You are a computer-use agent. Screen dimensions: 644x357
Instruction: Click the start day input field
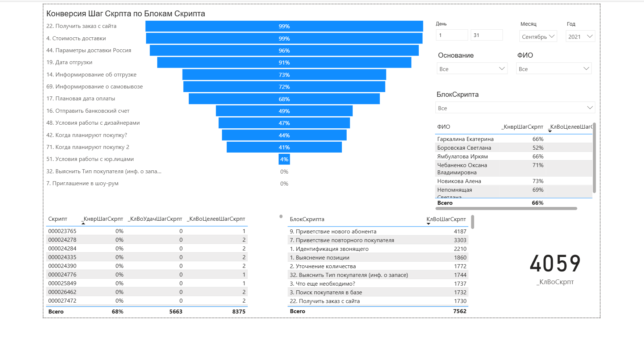452,35
